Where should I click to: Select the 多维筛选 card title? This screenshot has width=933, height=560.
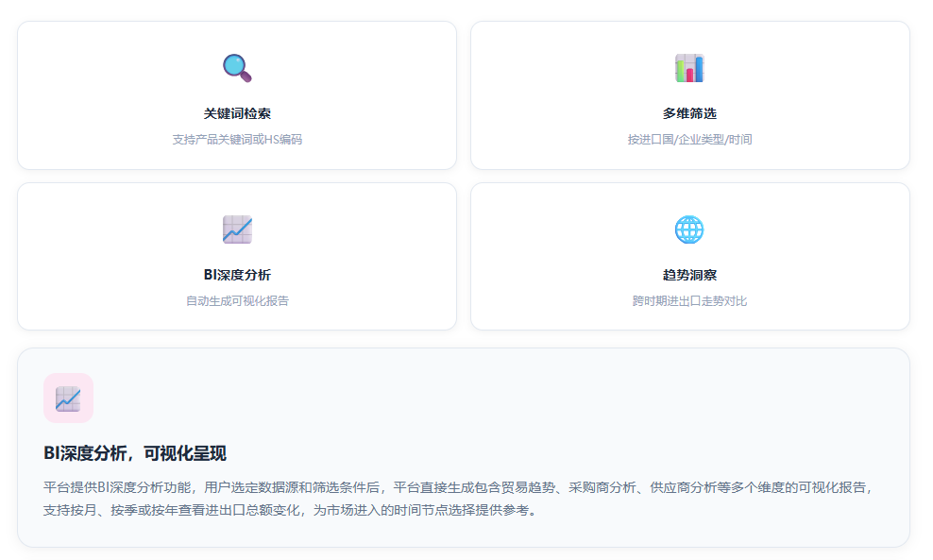pos(689,113)
